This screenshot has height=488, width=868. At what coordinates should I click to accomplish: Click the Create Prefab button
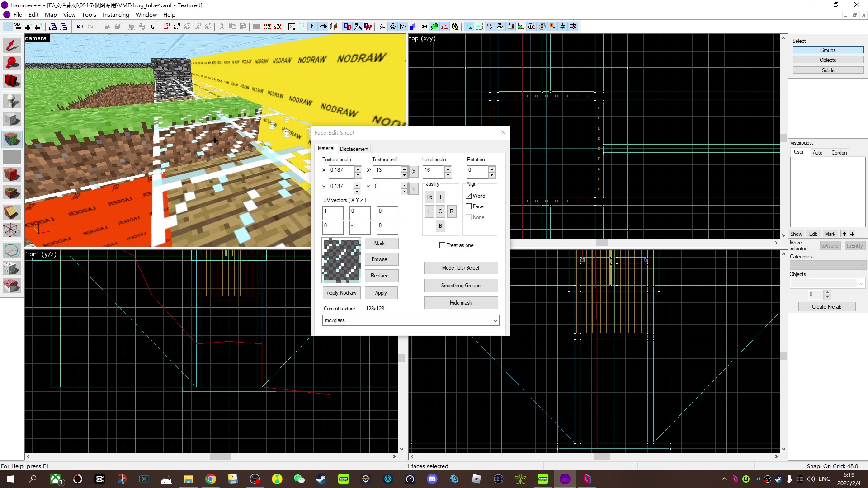point(827,307)
